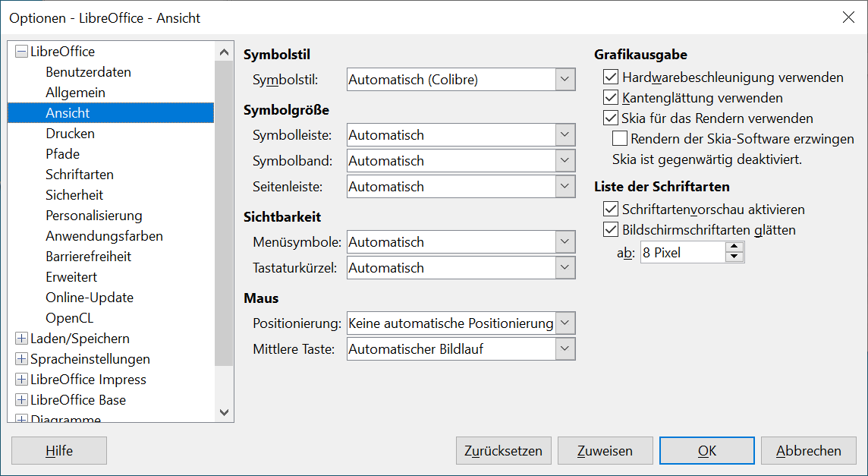Image resolution: width=868 pixels, height=476 pixels.
Task: Close the Optionen dialog window
Action: pyautogui.click(x=848, y=17)
